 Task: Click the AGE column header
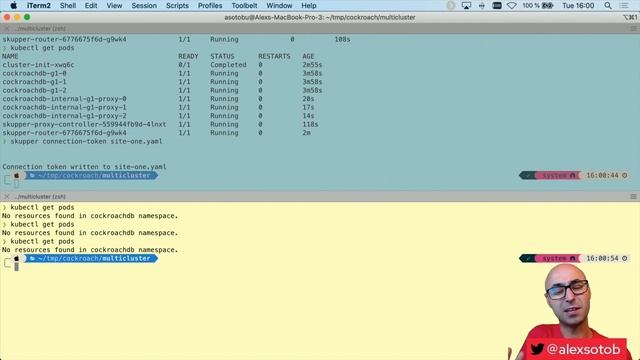click(x=308, y=56)
